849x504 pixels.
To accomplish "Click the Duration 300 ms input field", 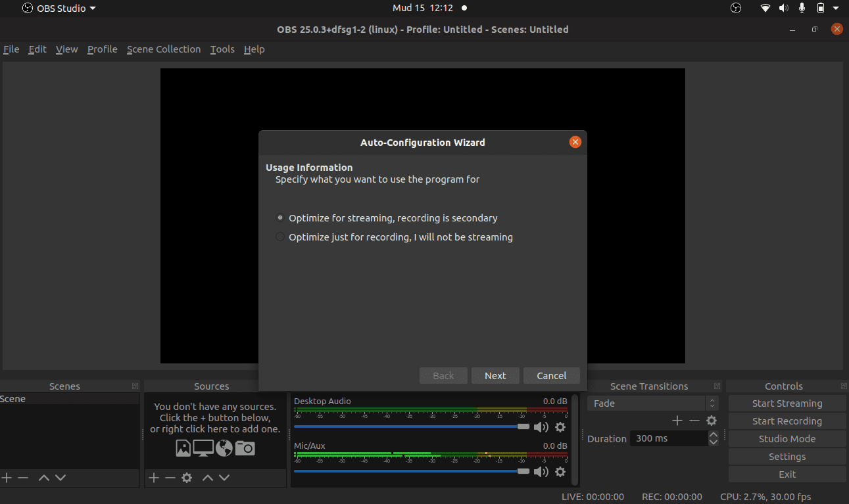I will pos(669,438).
